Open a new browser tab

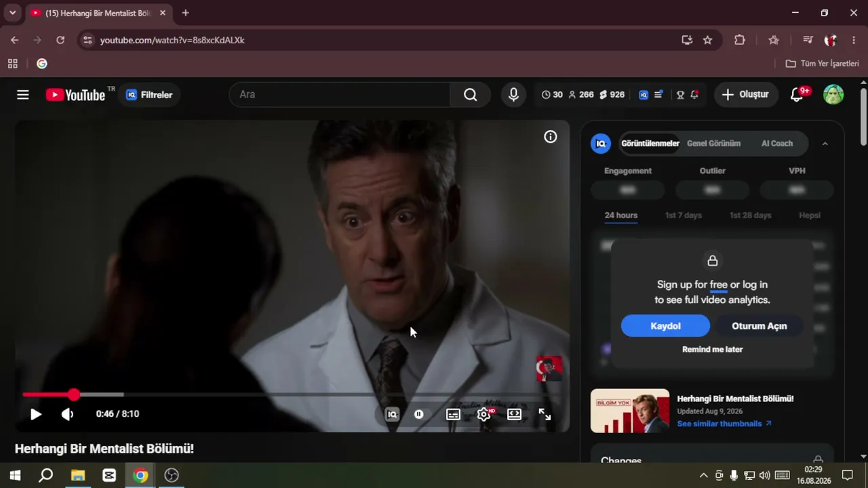point(185,13)
